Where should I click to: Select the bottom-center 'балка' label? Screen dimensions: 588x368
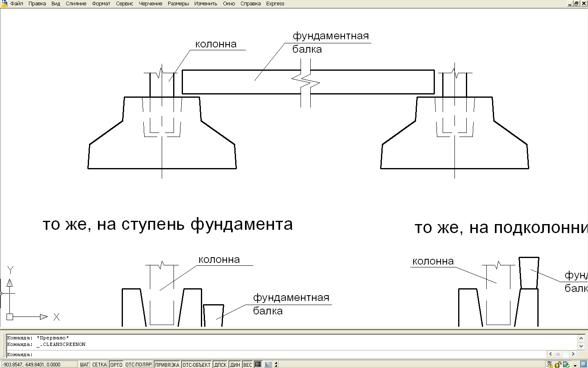tap(267, 311)
